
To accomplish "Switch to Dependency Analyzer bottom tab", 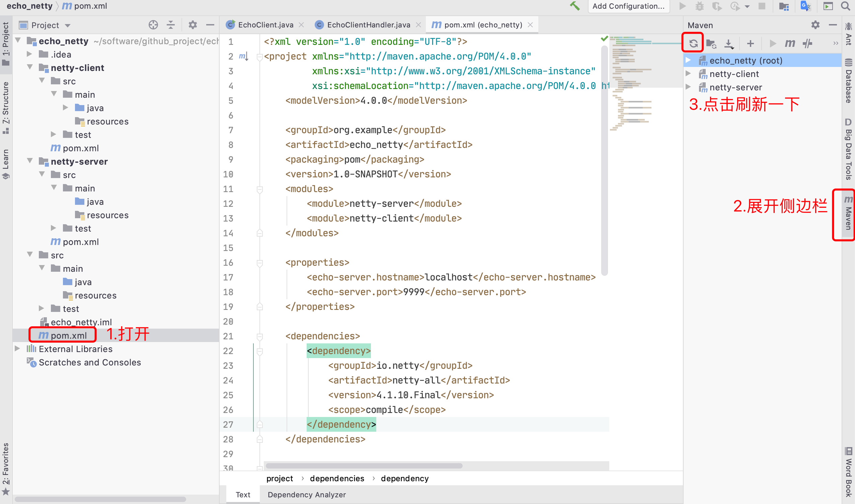I will [306, 495].
